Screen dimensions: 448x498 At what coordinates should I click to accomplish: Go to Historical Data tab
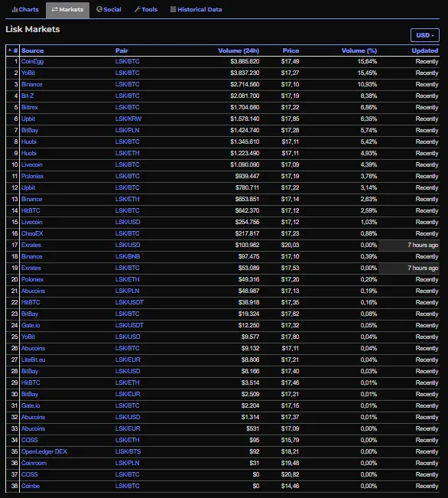coord(196,9)
